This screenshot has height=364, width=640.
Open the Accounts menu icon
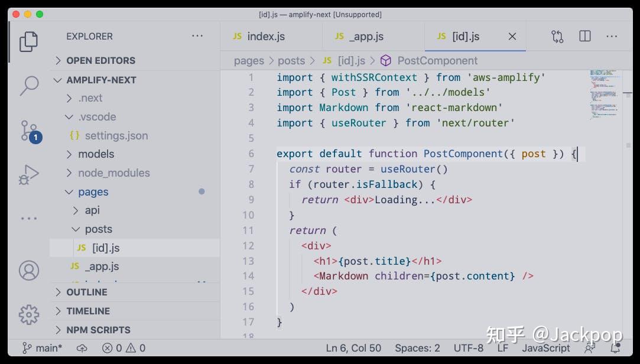(x=28, y=271)
